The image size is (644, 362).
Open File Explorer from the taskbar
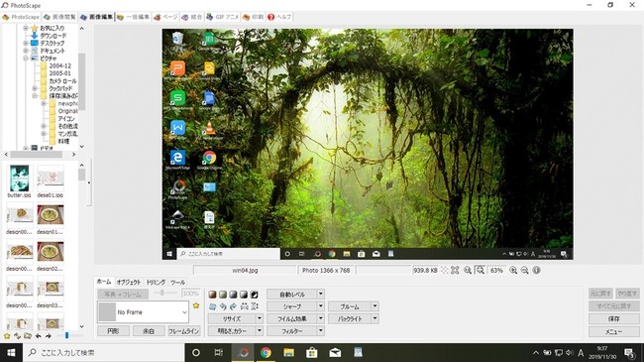coord(288,352)
